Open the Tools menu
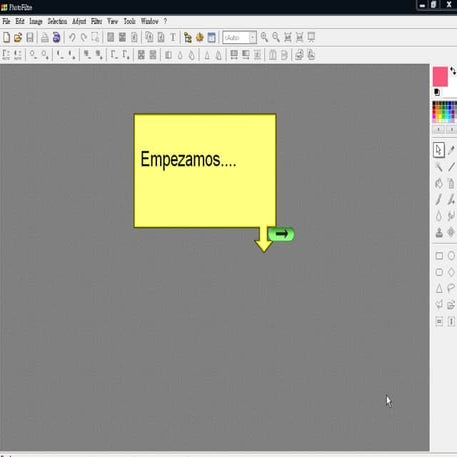Image resolution: width=457 pixels, height=457 pixels. point(129,21)
